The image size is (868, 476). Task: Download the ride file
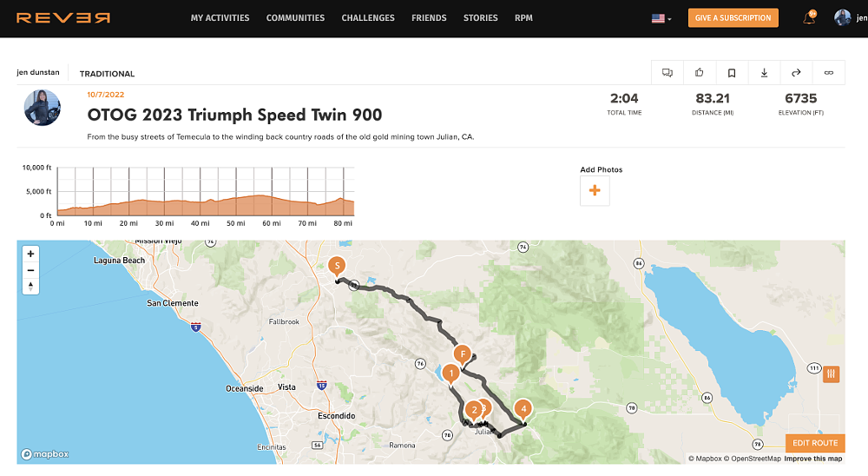(764, 73)
